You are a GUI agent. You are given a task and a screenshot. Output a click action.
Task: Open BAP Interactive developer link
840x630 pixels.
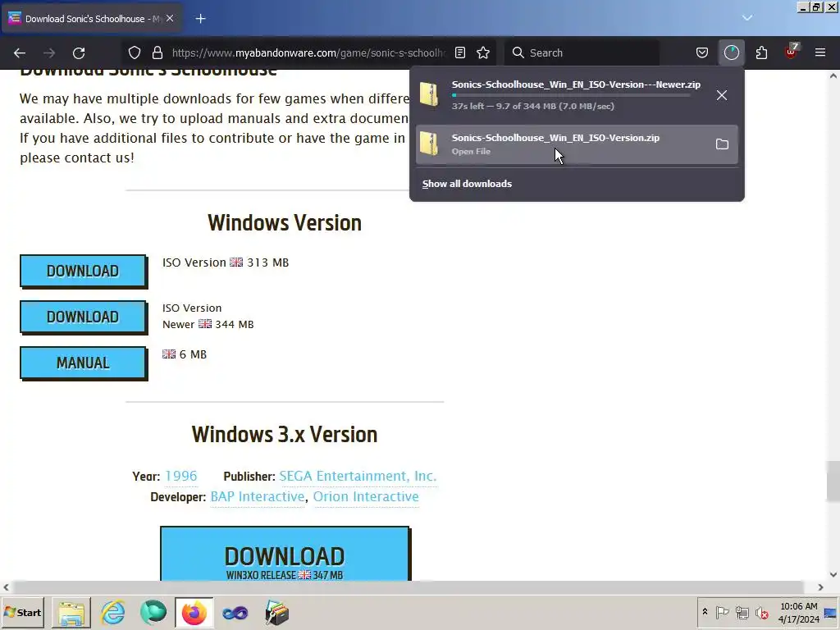pyautogui.click(x=257, y=496)
